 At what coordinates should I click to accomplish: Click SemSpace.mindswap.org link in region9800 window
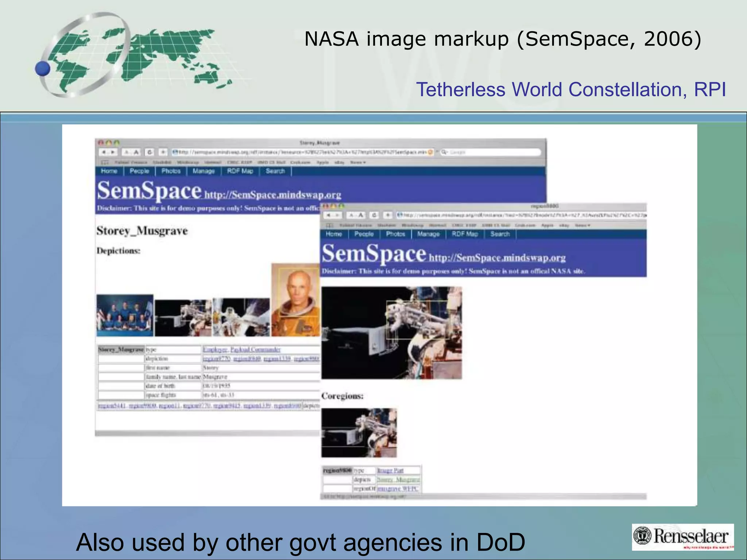pyautogui.click(x=498, y=258)
